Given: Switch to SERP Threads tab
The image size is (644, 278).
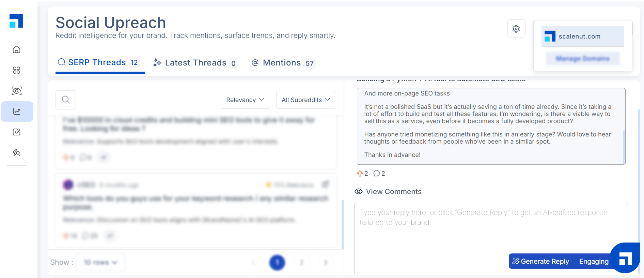Looking at the screenshot, I should click(100, 63).
